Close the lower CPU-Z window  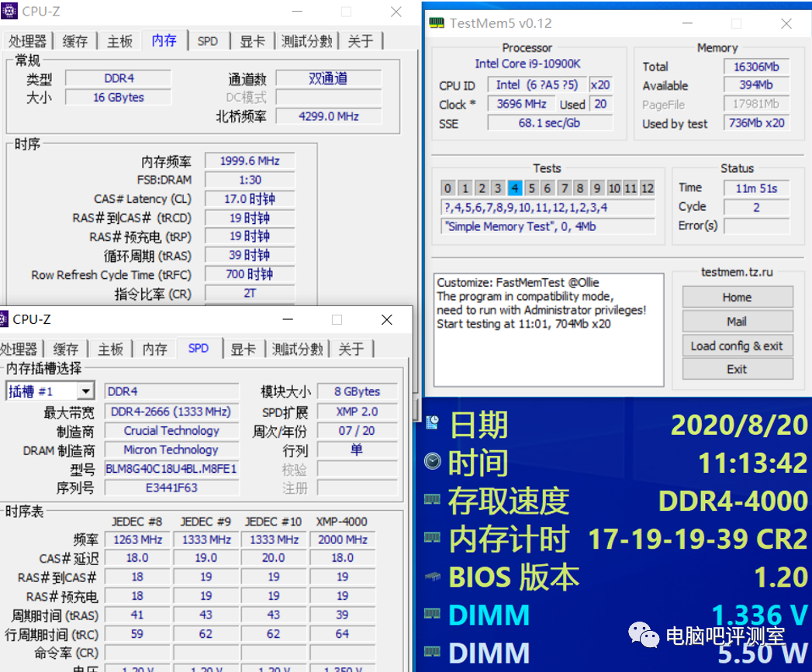pos(386,320)
